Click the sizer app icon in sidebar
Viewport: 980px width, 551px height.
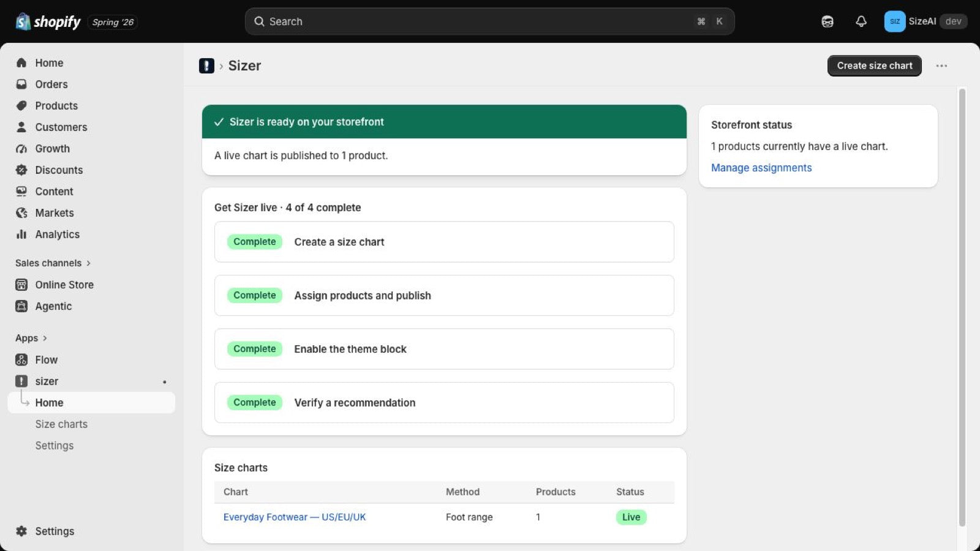[21, 381]
